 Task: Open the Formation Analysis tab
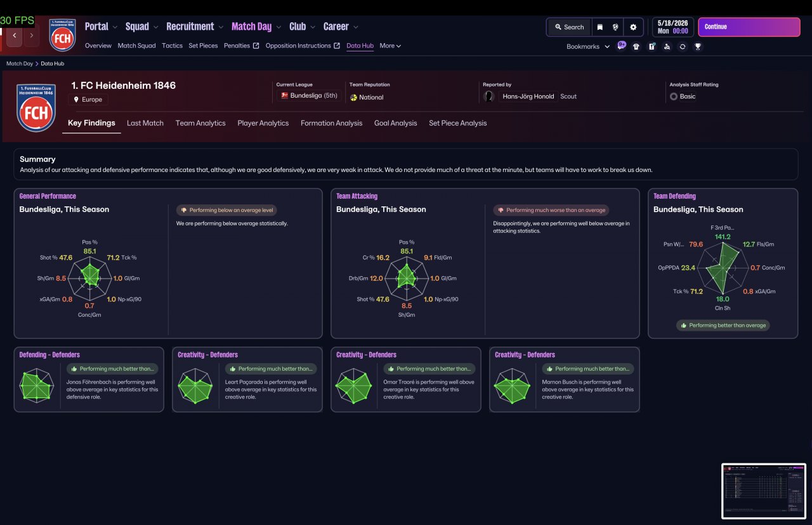click(332, 123)
